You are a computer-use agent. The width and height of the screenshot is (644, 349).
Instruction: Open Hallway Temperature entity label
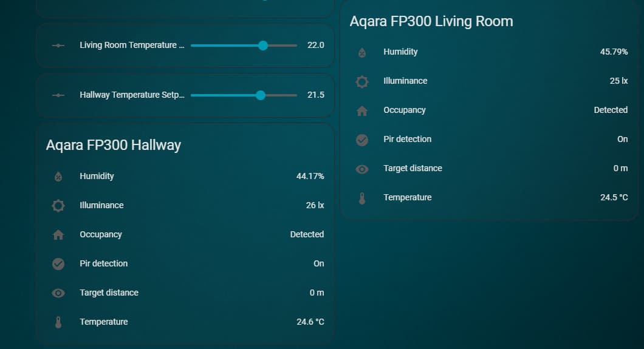pos(103,322)
